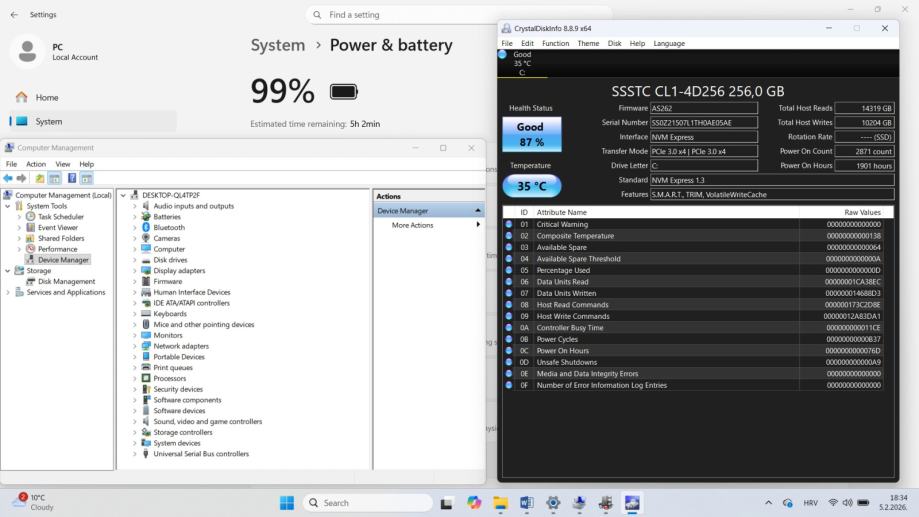Expand the Batteries device node
This screenshot has width=919, height=517.
pos(134,217)
